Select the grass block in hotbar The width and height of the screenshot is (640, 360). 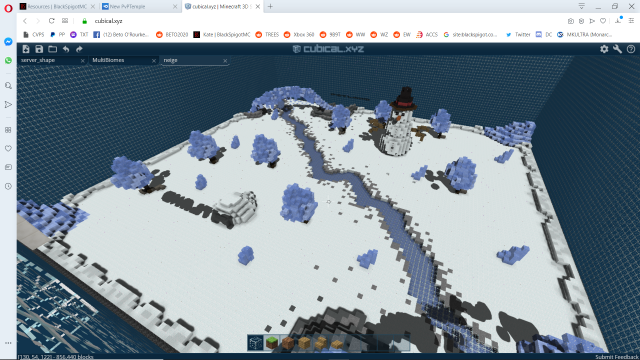coord(272,343)
